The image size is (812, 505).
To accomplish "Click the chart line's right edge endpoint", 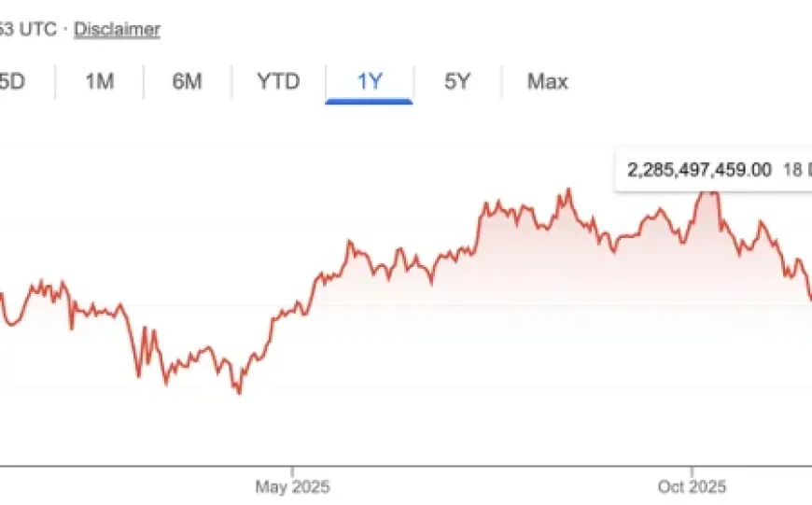I will (809, 297).
